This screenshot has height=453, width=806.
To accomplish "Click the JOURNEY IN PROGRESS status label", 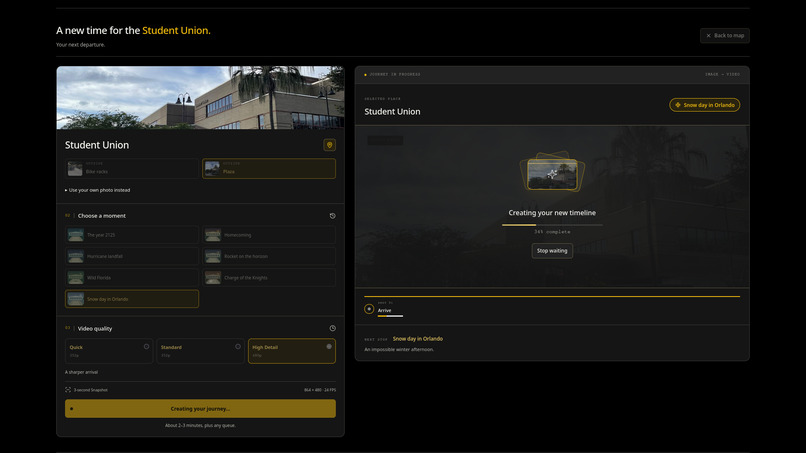I will click(x=395, y=75).
